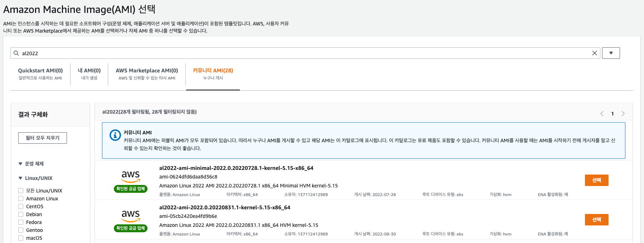Select the 커뮤니티 AMI(28) tab
The width and height of the screenshot is (644, 243).
tap(213, 74)
